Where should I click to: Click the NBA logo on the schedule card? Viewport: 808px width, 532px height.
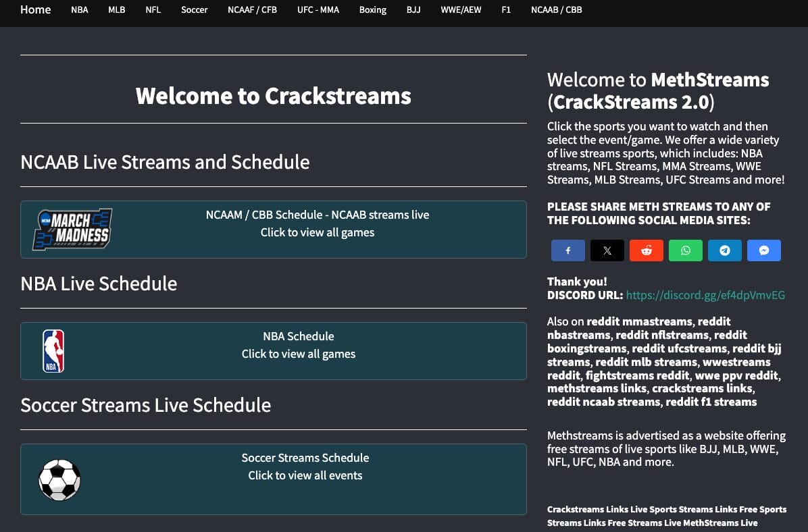coord(54,350)
